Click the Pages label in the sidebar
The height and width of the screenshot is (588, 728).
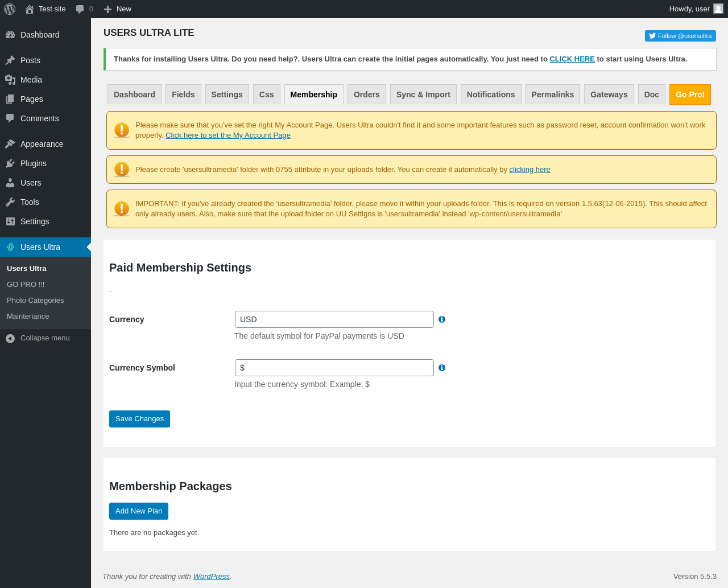(x=32, y=99)
